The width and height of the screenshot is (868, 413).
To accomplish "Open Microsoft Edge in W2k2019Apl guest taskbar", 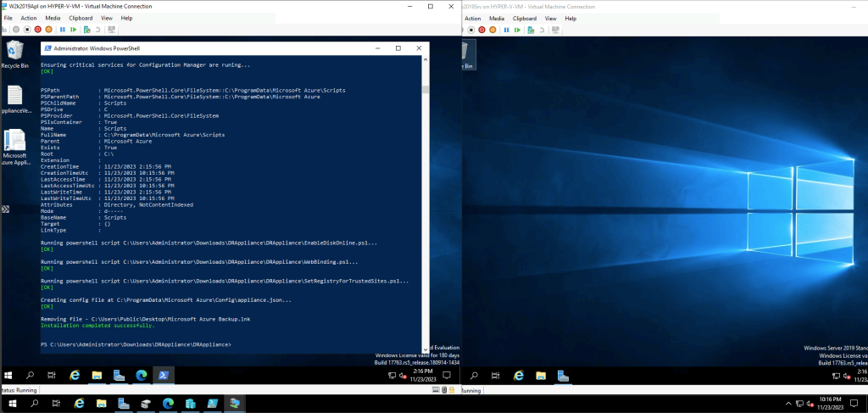I will pos(142,375).
